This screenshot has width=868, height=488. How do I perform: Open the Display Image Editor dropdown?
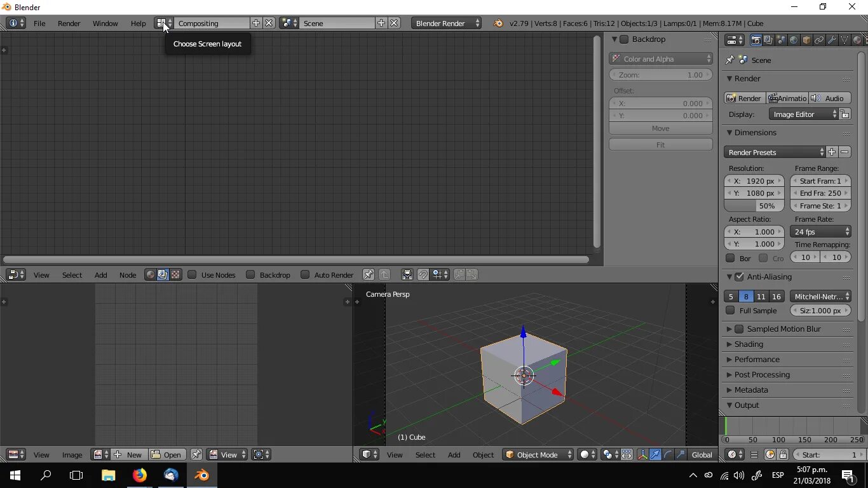coord(804,114)
